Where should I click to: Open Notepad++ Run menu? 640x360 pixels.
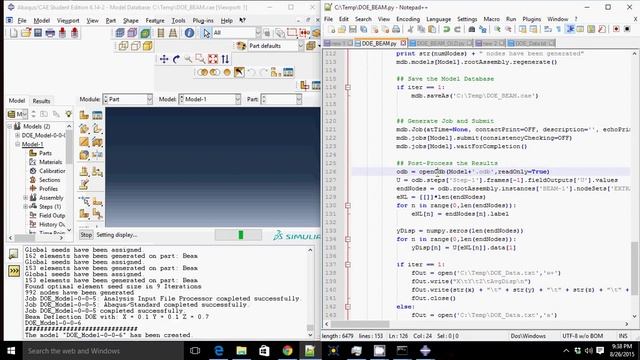pyautogui.click(x=511, y=19)
